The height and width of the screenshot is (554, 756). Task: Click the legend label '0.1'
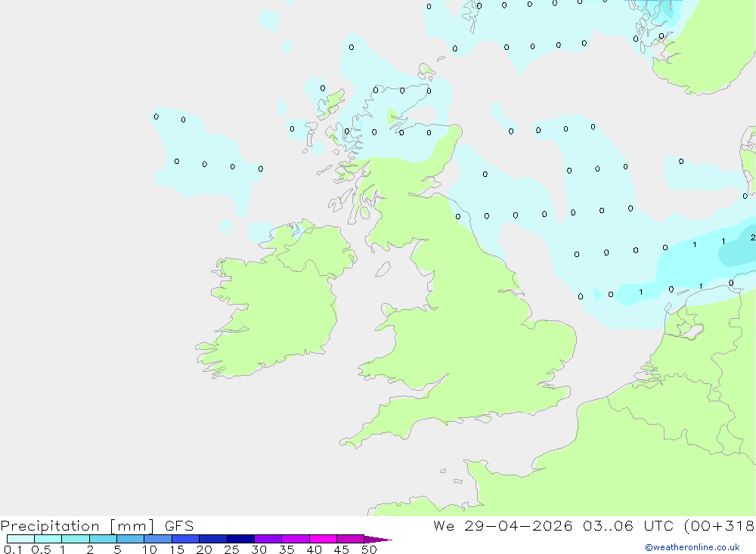click(x=13, y=549)
